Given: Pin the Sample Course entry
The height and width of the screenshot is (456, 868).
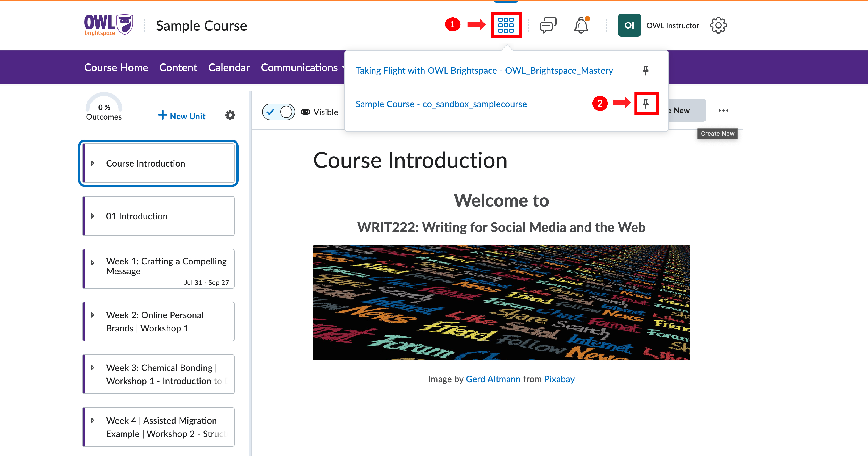Looking at the screenshot, I should coord(646,104).
